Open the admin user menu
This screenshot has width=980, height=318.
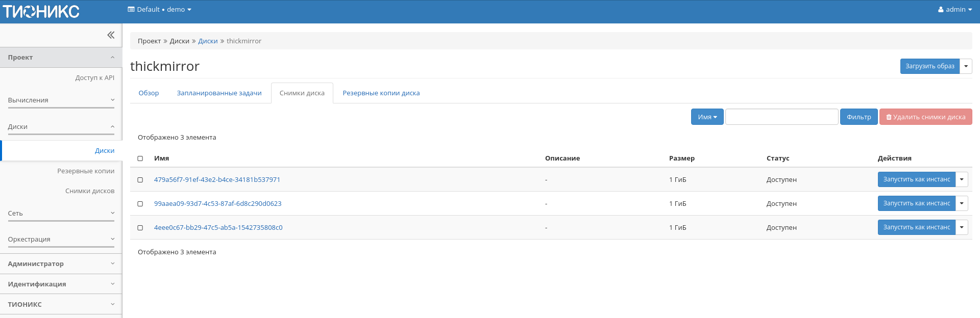(x=954, y=10)
